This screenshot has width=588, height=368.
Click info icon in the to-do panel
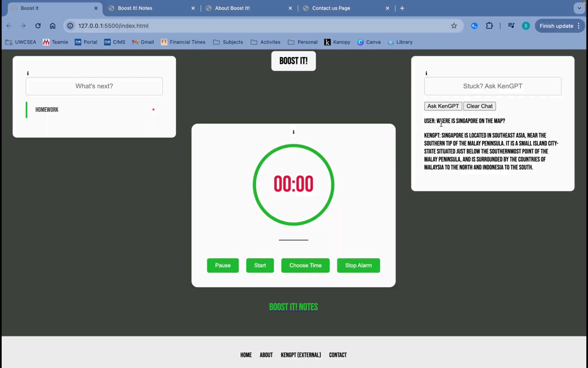[28, 73]
